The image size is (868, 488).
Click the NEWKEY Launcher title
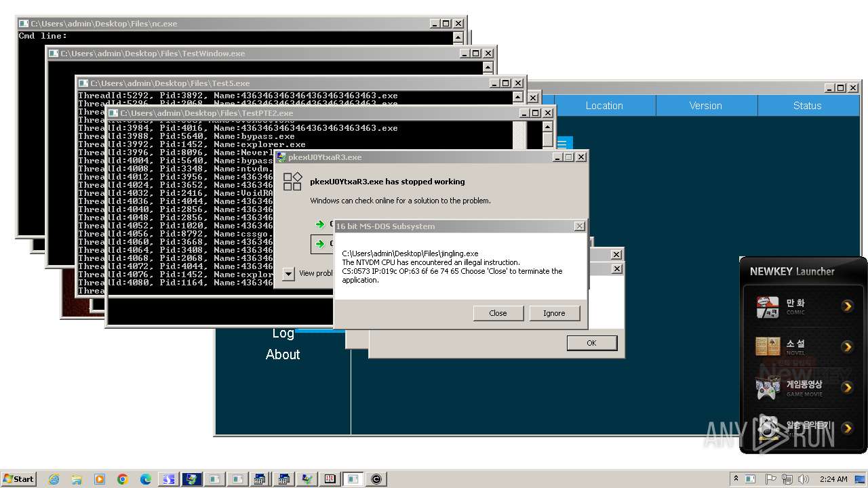point(792,271)
